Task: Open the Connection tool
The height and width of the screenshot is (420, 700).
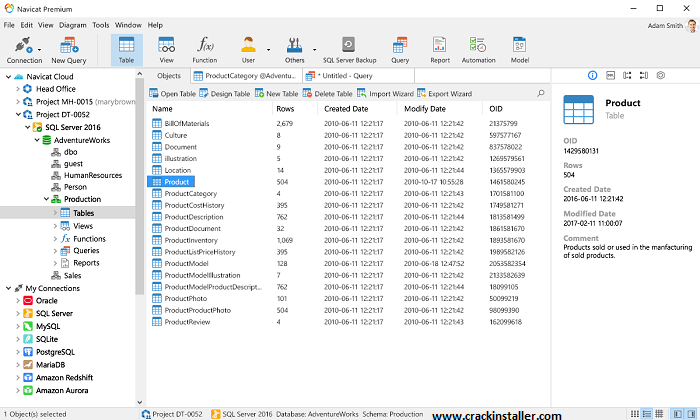Action: click(23, 50)
